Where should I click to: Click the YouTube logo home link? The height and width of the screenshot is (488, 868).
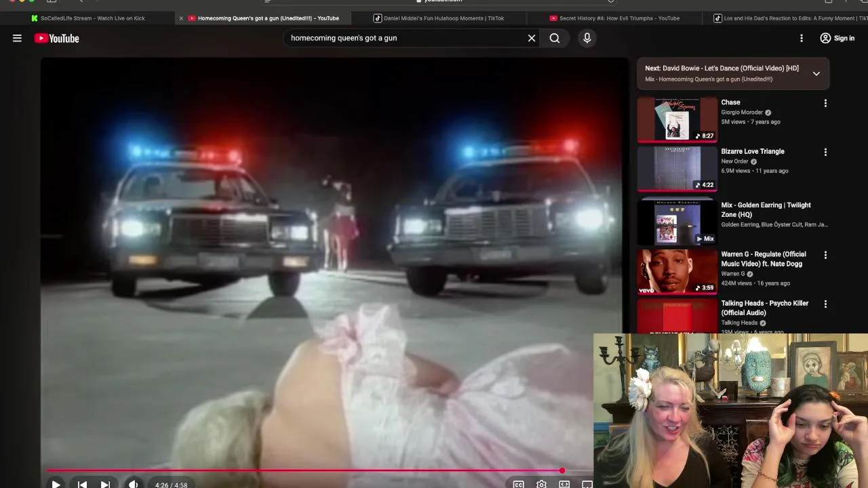point(57,38)
